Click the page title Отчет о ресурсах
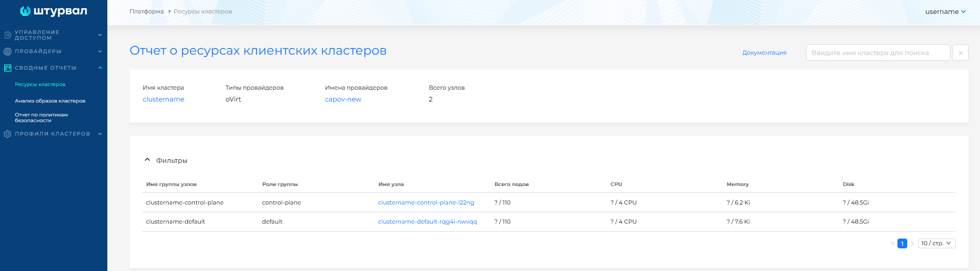This screenshot has width=980, height=271. click(258, 50)
